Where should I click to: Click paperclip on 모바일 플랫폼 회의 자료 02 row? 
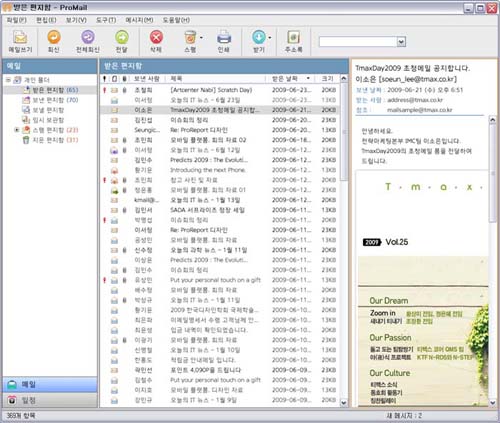click(x=124, y=140)
